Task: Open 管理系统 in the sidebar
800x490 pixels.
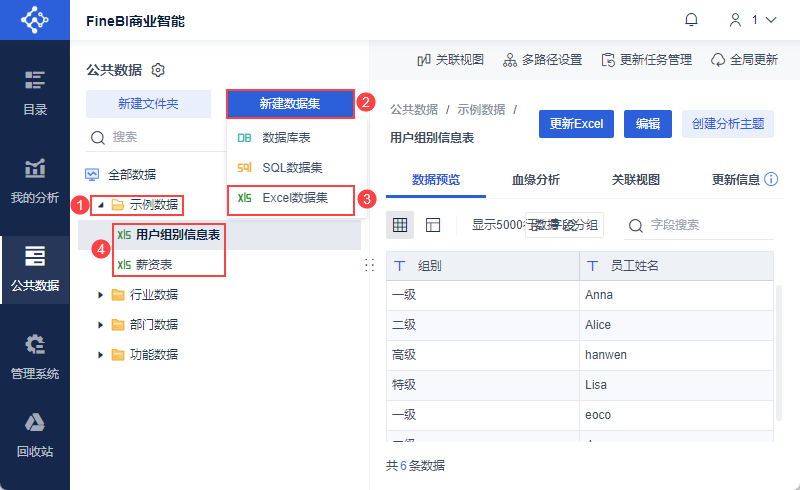Action: 35,357
